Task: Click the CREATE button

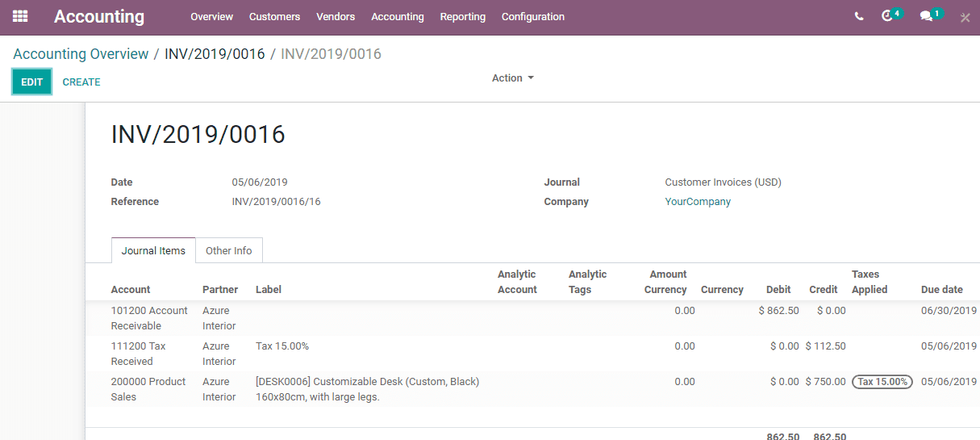Action: [x=81, y=82]
